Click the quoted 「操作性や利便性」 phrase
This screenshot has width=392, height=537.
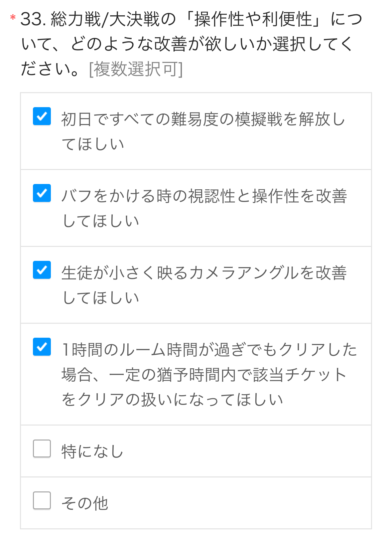253,19
